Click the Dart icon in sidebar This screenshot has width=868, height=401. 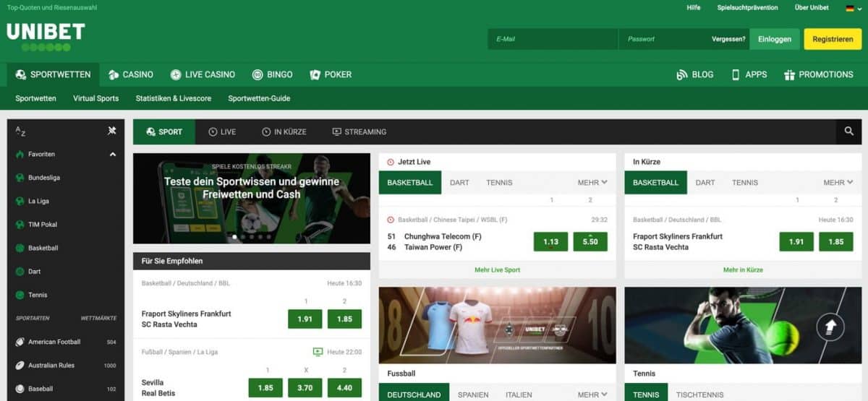(x=20, y=272)
